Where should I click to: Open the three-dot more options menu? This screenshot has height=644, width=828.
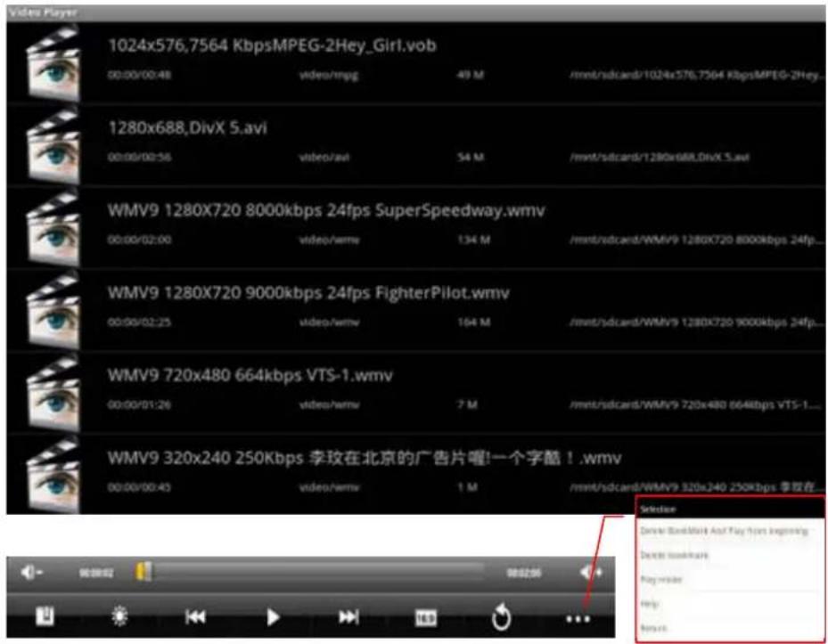click(x=578, y=619)
